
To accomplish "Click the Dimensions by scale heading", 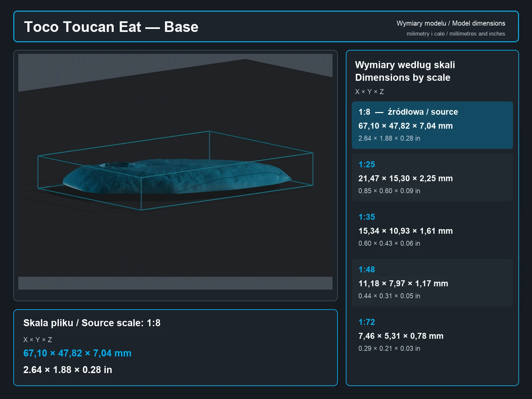I will (x=403, y=77).
